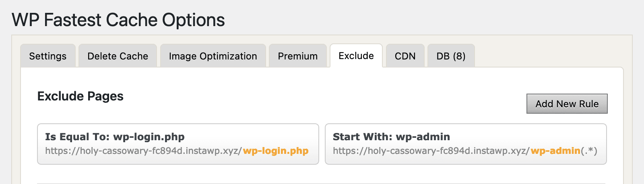Click the "Is Equal To: wp-login.php" rule title

click(x=115, y=137)
